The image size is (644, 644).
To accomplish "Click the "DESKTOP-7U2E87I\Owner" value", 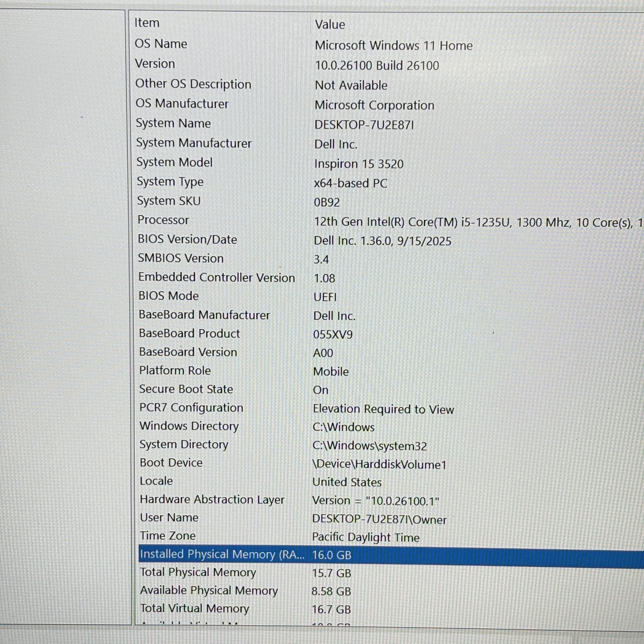I will [379, 520].
